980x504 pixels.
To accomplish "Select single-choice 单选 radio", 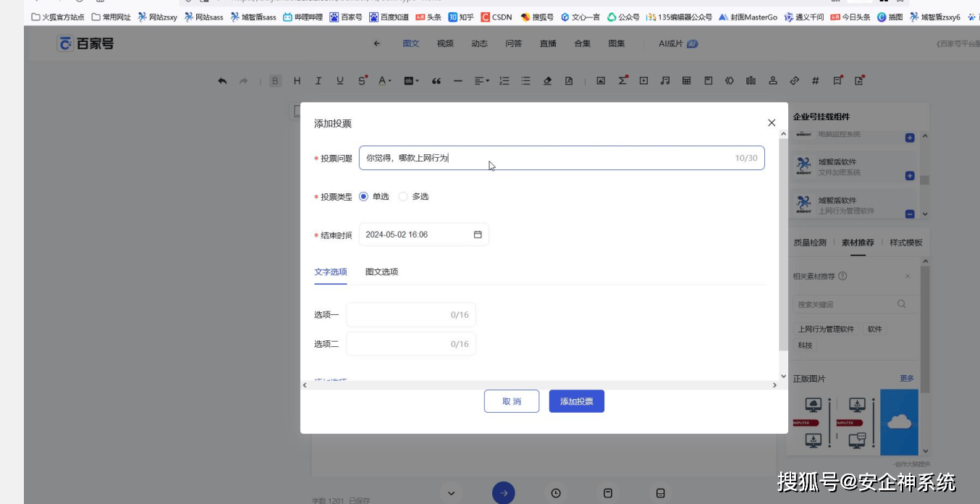I will click(363, 196).
